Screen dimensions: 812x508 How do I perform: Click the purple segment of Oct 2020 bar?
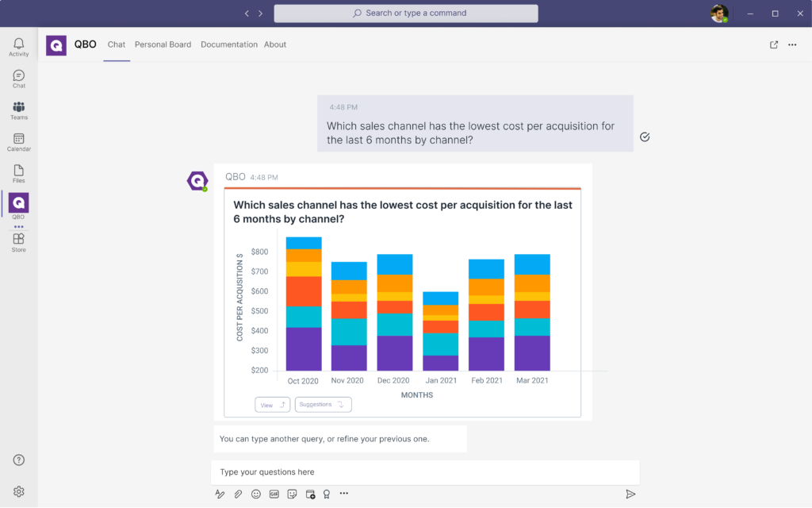(x=304, y=349)
